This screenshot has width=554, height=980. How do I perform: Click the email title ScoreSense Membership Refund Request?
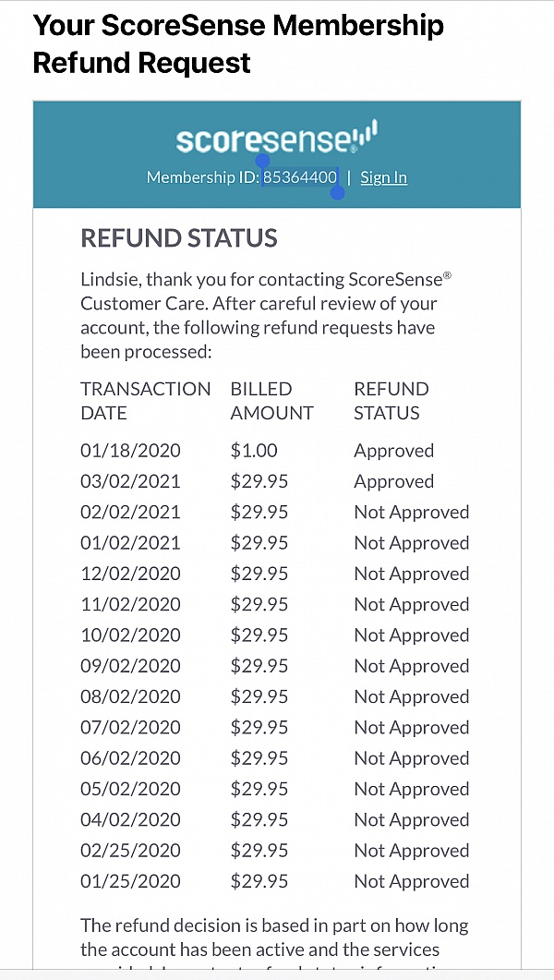click(238, 44)
